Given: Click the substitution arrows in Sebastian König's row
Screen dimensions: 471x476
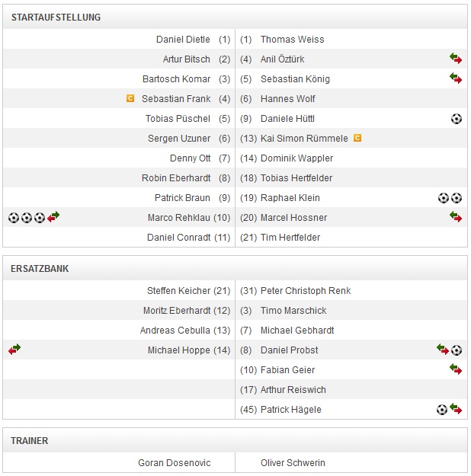Looking at the screenshot, I should tap(455, 79).
